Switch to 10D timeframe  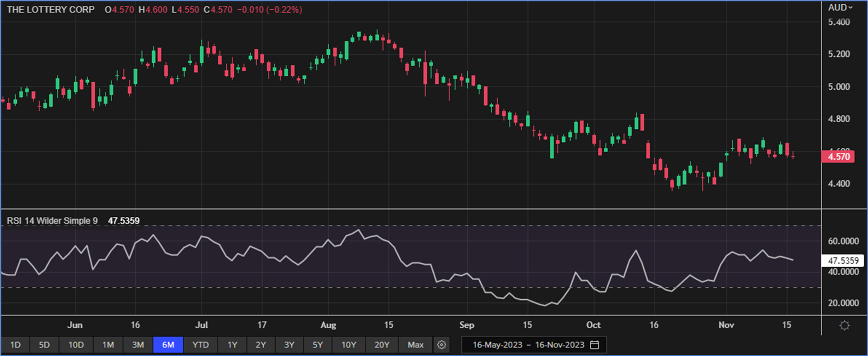[76, 345]
